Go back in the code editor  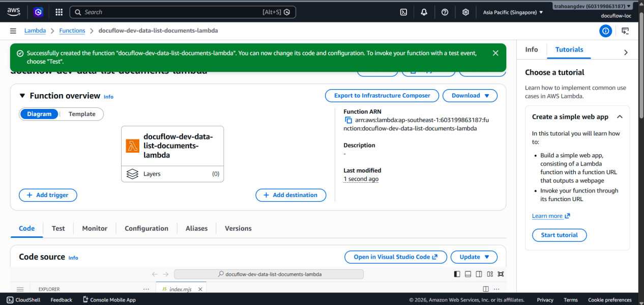[155, 274]
